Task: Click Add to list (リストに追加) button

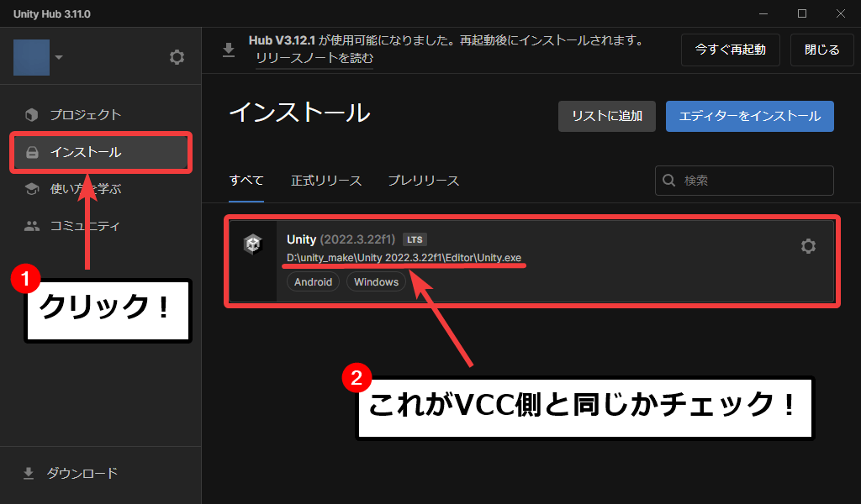Action: click(x=607, y=116)
